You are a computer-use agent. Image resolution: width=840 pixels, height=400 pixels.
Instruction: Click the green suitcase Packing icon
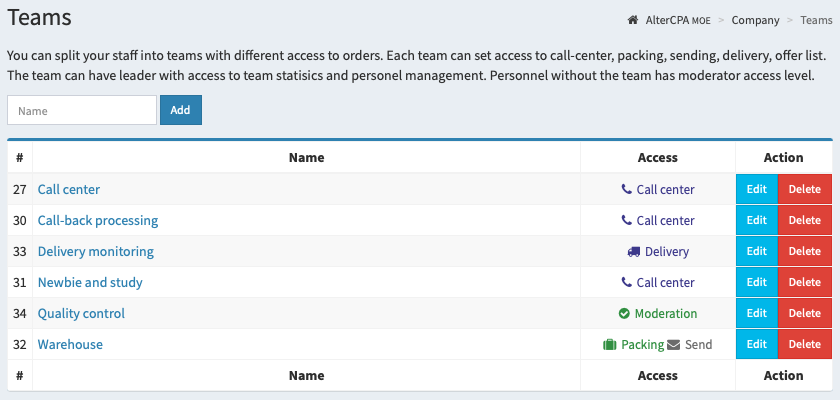[x=610, y=345]
